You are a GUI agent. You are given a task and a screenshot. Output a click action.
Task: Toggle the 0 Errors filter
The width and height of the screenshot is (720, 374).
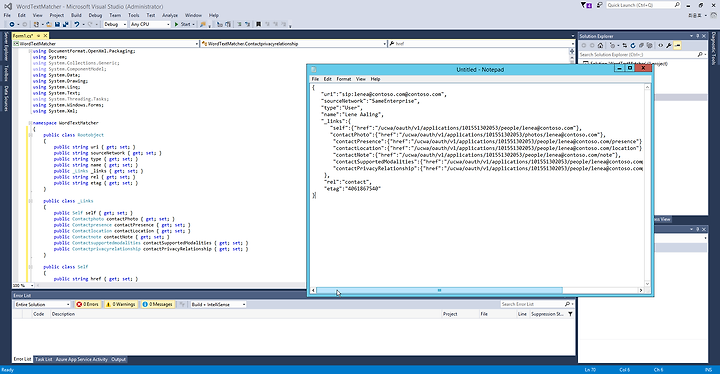[87, 304]
